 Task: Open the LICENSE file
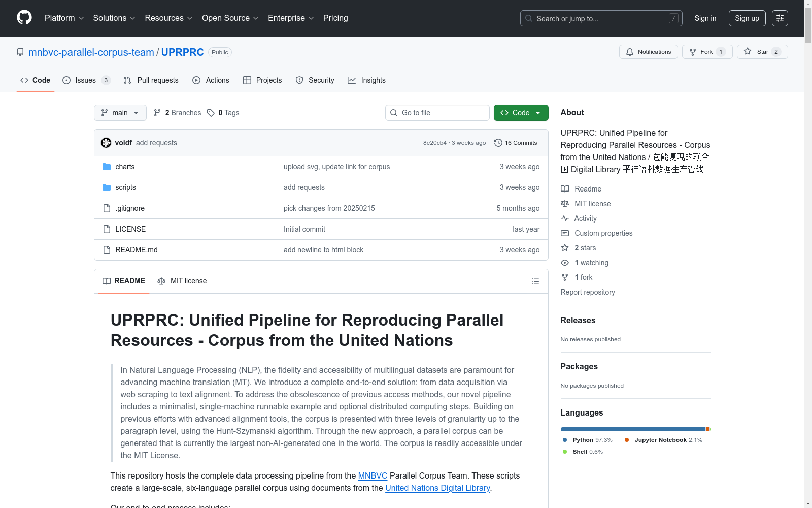pyautogui.click(x=130, y=229)
